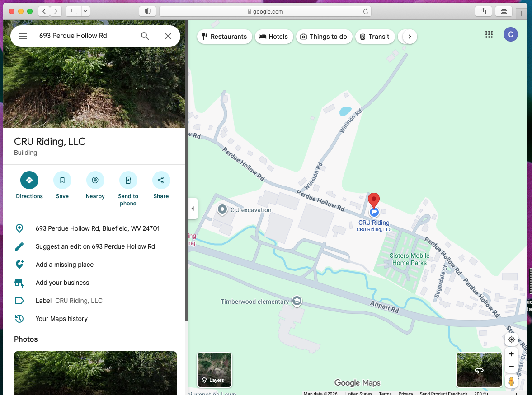The width and height of the screenshot is (532, 395).
Task: Open the Google account avatar C
Action: coord(510,34)
